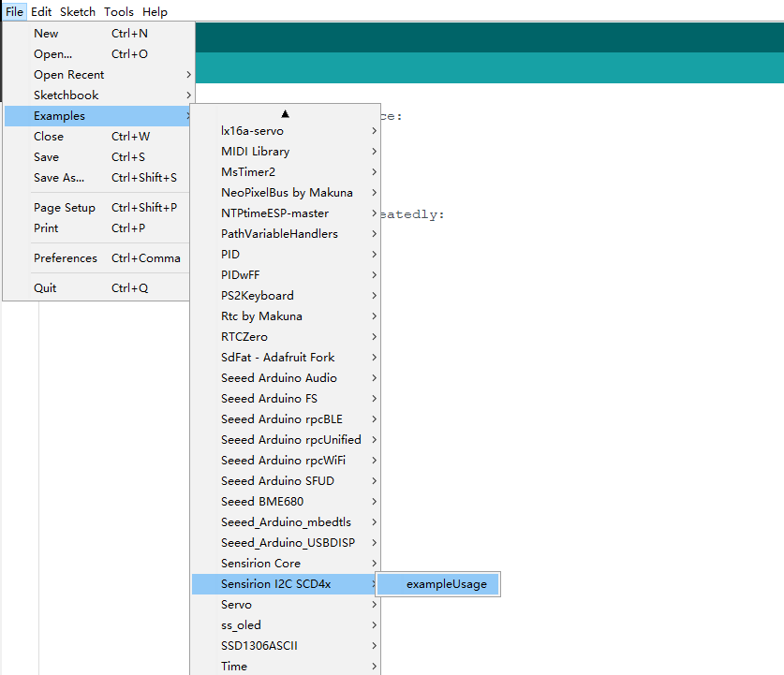Screen dimensions: 784x675
Task: Open the PIDwFF examples submenu
Action: pos(286,275)
